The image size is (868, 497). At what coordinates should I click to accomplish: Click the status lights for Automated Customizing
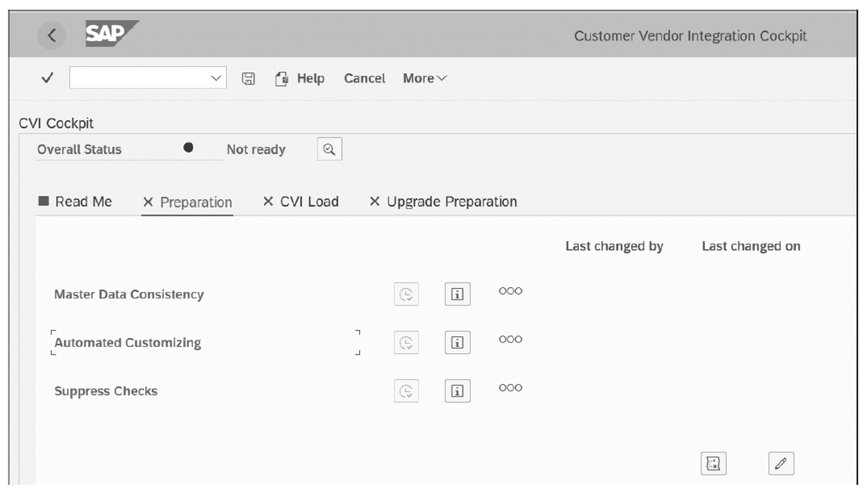[510, 339]
